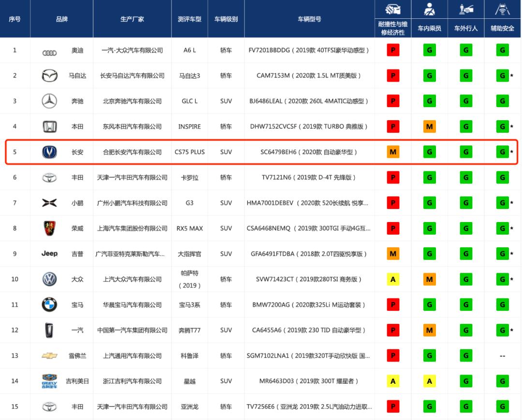The width and height of the screenshot is (522, 420).
Task: Click the 耐撞性与维修经济性 column header
Action: tap(393, 28)
